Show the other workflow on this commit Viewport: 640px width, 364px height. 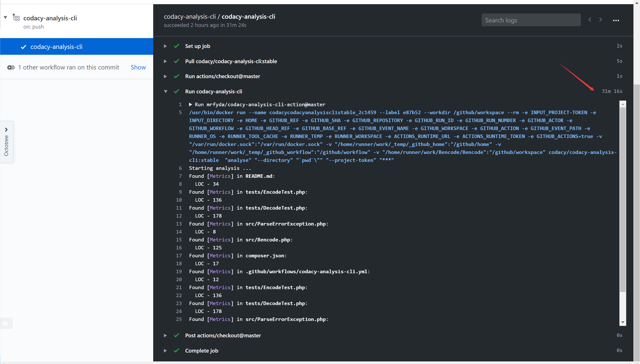point(138,67)
